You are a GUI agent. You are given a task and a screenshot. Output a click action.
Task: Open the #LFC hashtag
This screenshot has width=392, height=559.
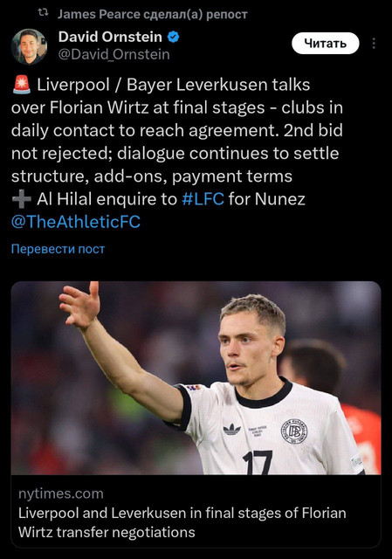[x=203, y=198]
